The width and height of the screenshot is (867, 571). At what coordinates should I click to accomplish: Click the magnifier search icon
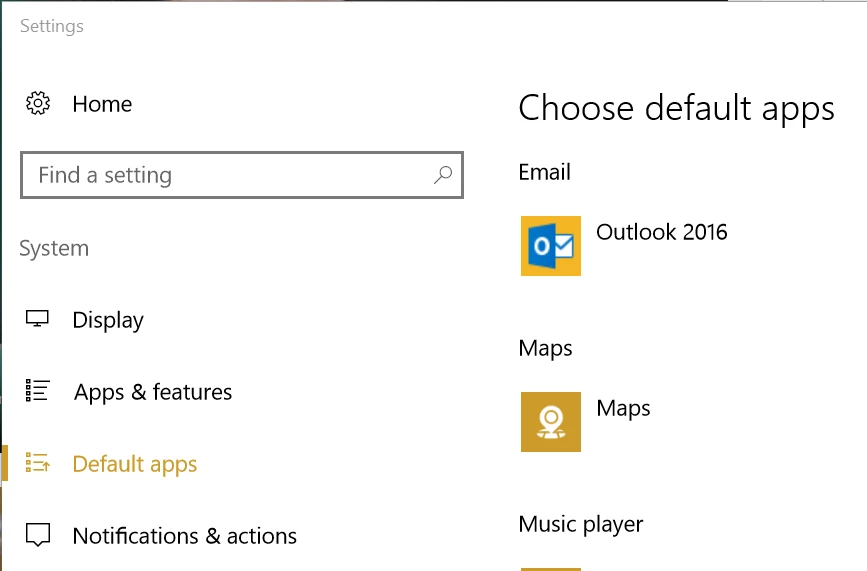click(x=443, y=175)
